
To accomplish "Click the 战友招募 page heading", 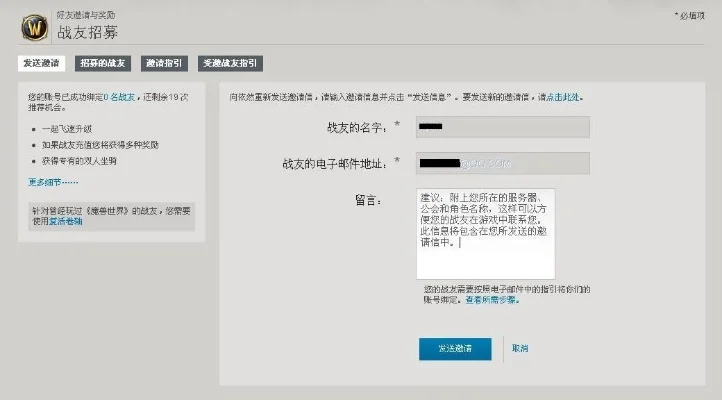I will click(87, 33).
